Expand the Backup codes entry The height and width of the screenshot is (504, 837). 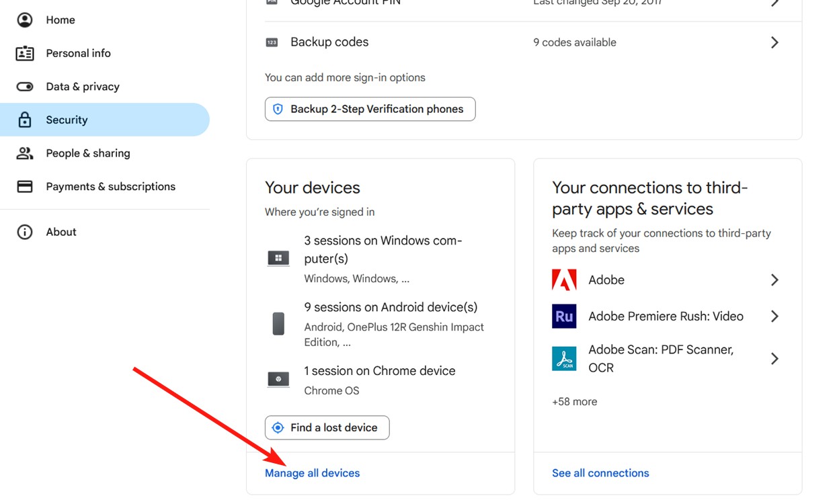tap(774, 42)
